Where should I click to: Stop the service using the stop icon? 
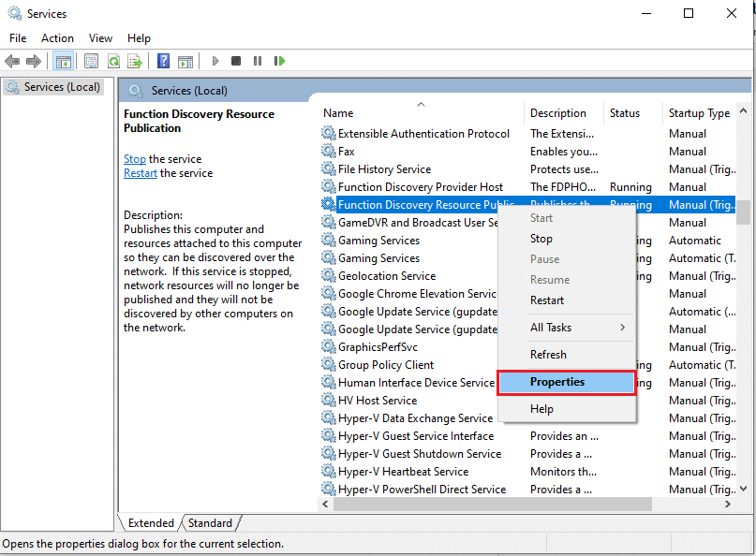[236, 61]
